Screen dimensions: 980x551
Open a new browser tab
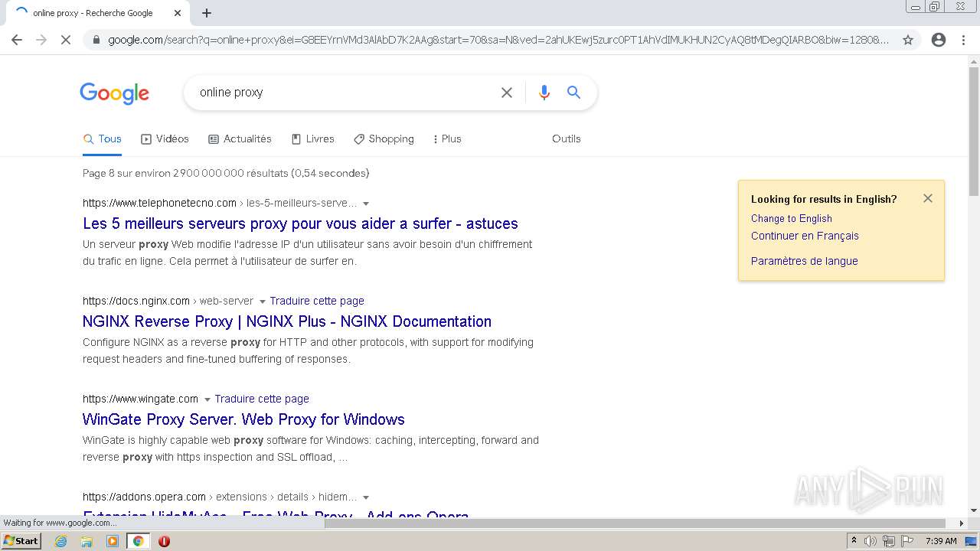pyautogui.click(x=207, y=13)
